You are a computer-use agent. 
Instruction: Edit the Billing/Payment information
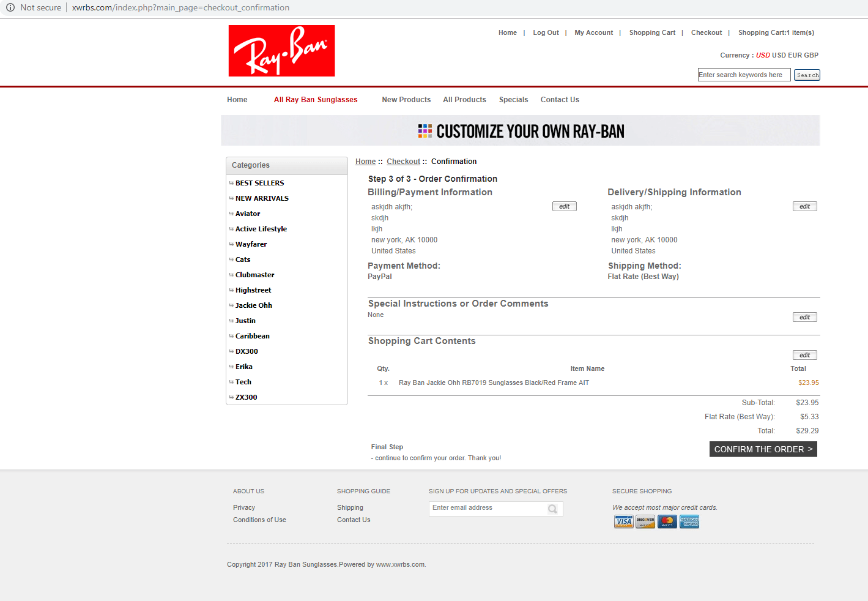coord(565,206)
